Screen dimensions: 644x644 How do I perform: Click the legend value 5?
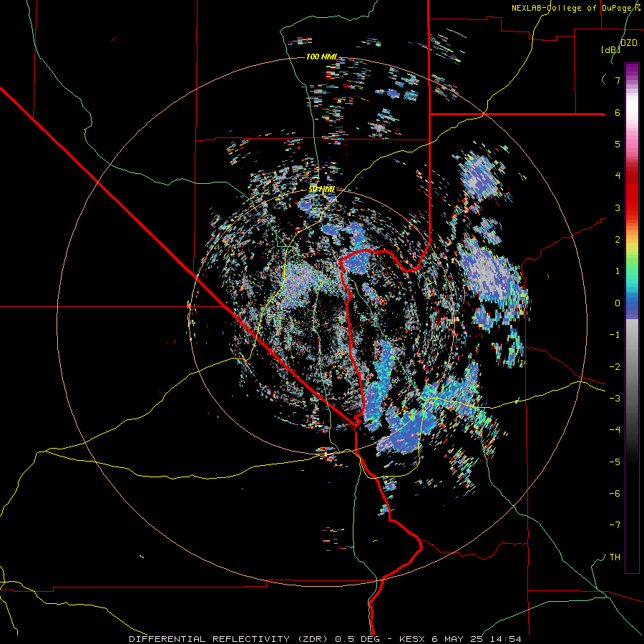[x=618, y=144]
